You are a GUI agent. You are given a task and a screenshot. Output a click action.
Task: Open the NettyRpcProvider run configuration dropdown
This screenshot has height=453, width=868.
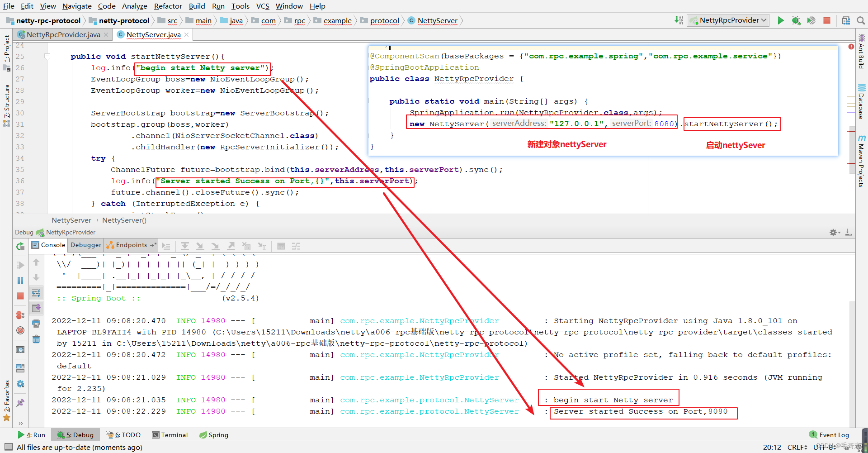(x=728, y=20)
